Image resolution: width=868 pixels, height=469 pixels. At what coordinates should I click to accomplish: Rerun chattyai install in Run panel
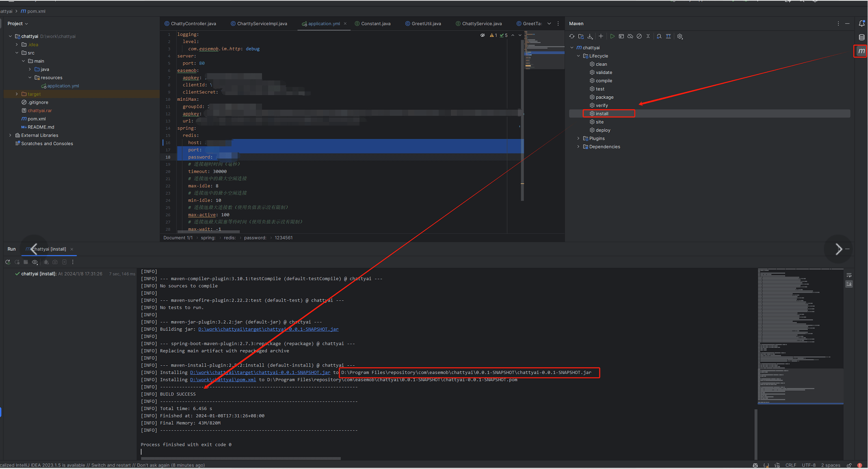pyautogui.click(x=8, y=262)
